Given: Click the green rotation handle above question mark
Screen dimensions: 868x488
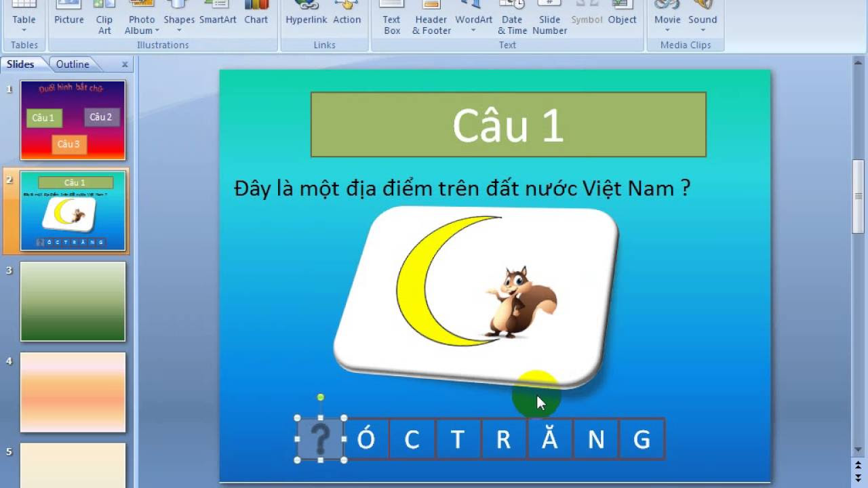Looking at the screenshot, I should (321, 397).
